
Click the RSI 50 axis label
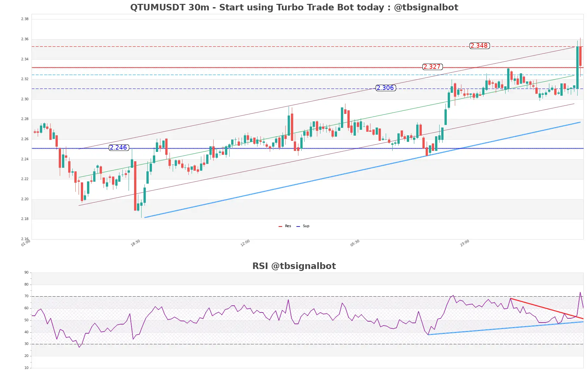point(26,320)
